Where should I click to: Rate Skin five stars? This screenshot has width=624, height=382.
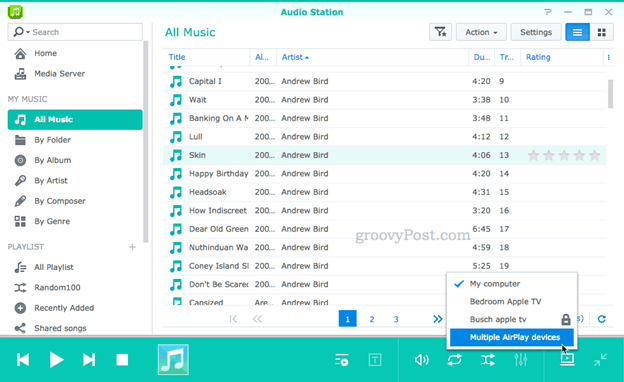595,155
